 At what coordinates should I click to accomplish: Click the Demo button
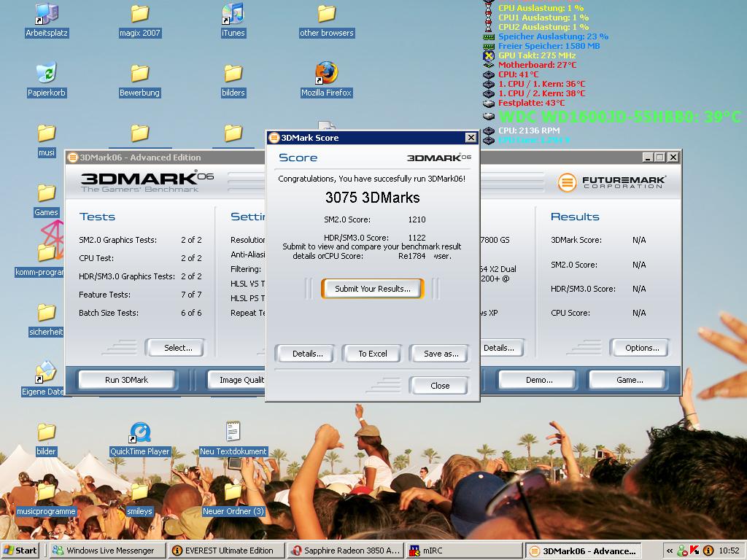(539, 380)
